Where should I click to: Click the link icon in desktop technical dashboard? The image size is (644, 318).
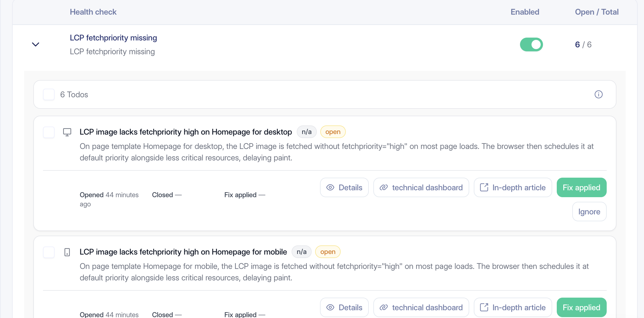[x=384, y=187]
